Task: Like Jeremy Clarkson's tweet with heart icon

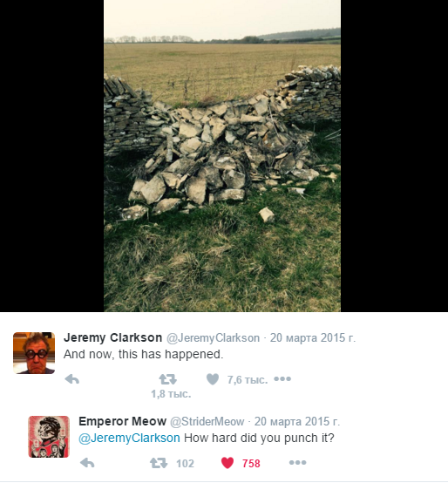Action: pyautogui.click(x=213, y=379)
